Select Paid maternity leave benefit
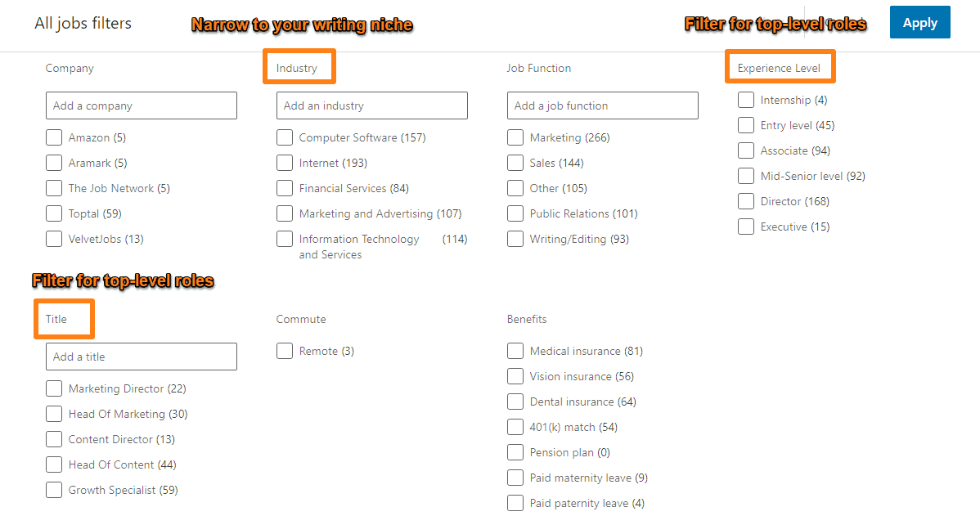 point(515,478)
